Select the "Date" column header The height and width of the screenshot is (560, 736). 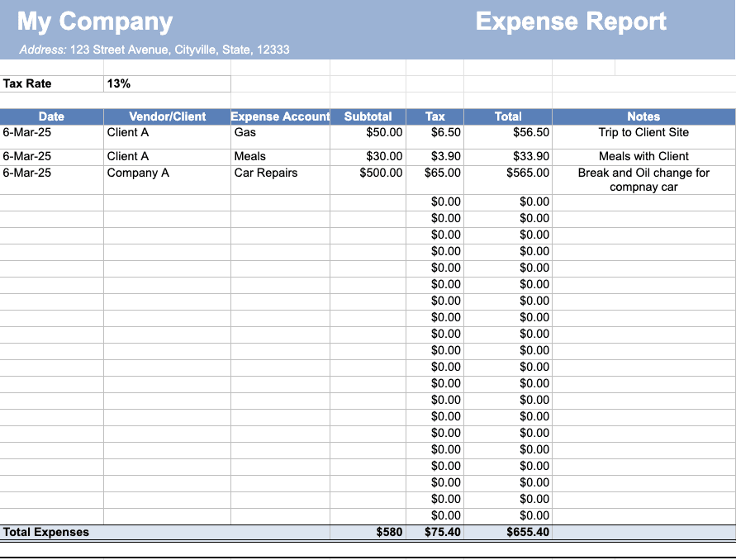coord(51,116)
